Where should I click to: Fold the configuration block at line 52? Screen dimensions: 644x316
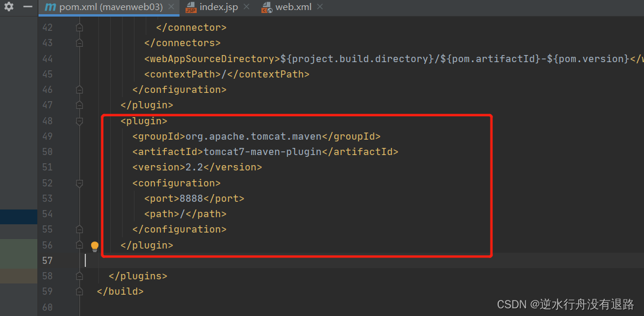coord(79,183)
